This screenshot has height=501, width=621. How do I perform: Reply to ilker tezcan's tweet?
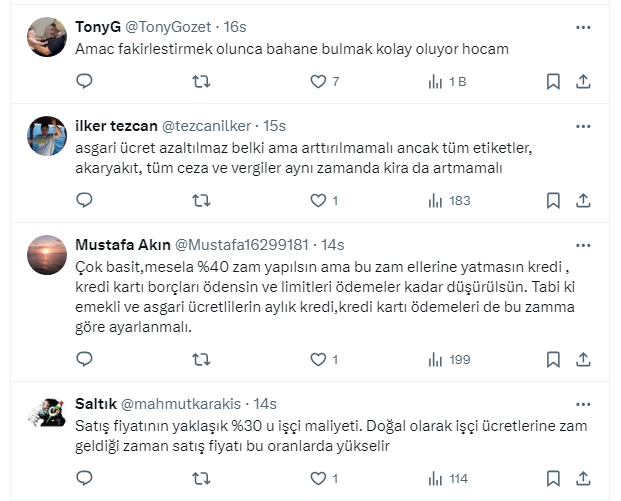[x=84, y=201]
